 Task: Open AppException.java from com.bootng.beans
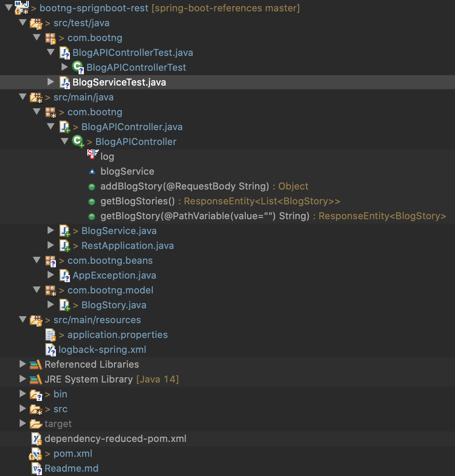tap(114, 275)
